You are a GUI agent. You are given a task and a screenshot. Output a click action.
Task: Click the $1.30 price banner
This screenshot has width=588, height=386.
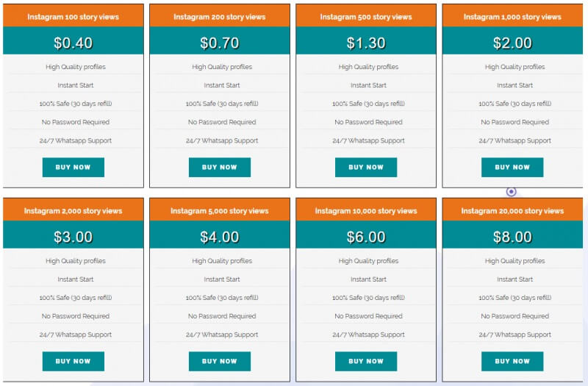pos(366,41)
